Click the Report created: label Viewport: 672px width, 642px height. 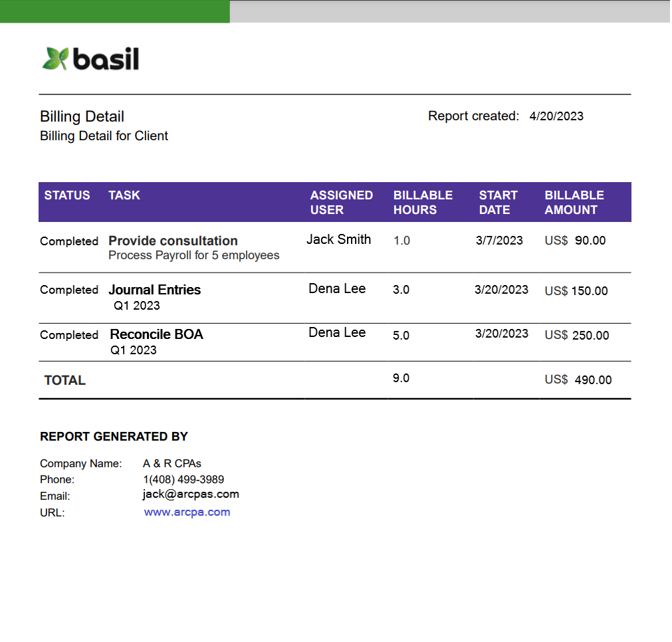pos(473,116)
